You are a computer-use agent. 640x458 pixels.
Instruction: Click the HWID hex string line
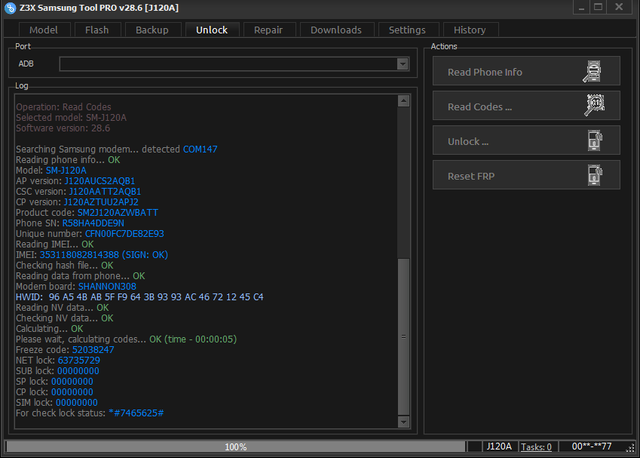[140, 297]
